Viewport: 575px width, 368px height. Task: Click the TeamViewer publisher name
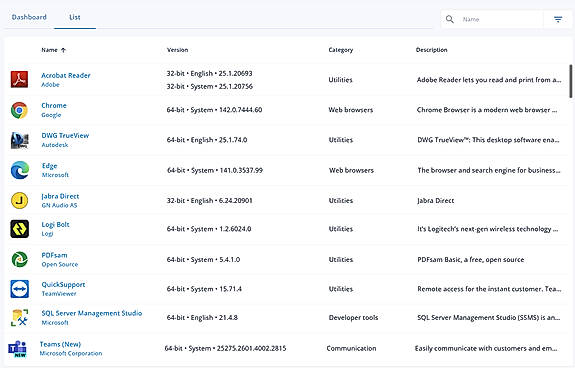[x=59, y=294]
